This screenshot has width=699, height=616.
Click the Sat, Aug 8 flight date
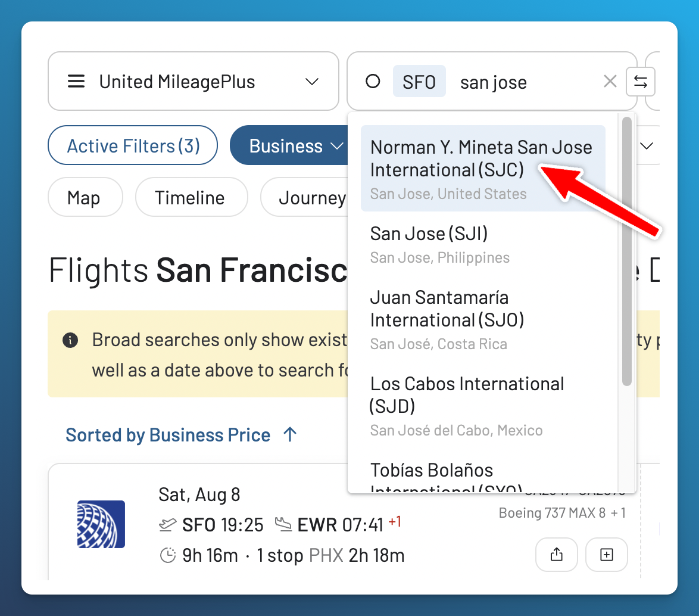pos(199,494)
